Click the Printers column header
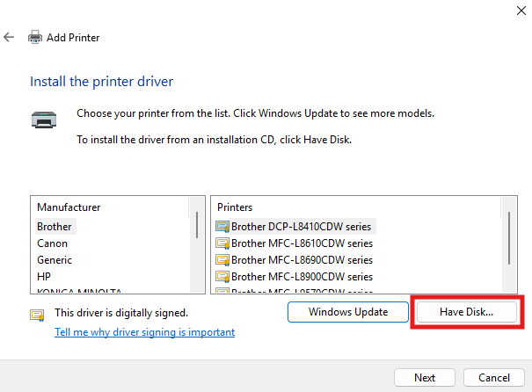This screenshot has height=392, width=532. click(235, 207)
